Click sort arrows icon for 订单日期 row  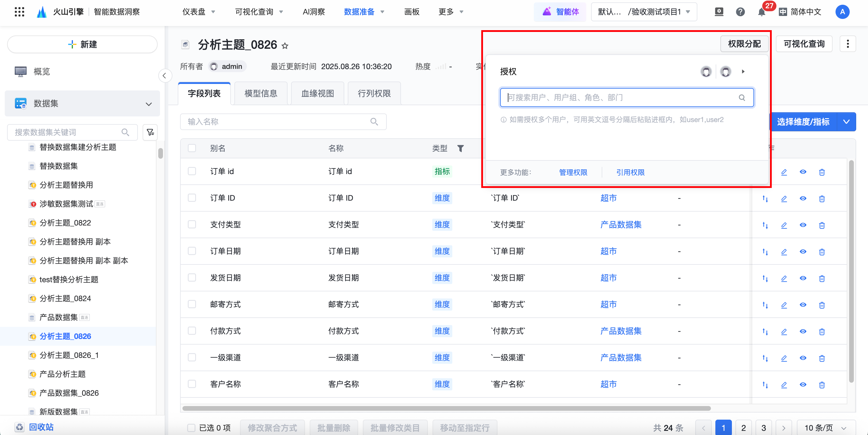(x=765, y=252)
